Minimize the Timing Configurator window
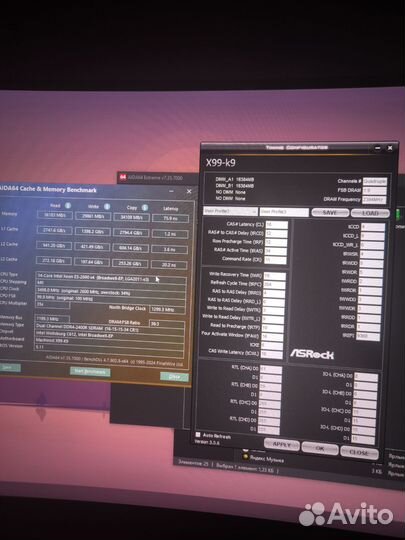 pos(378,148)
